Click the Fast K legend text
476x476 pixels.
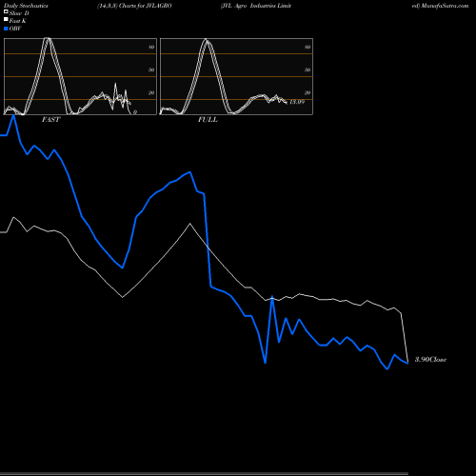tap(18, 21)
